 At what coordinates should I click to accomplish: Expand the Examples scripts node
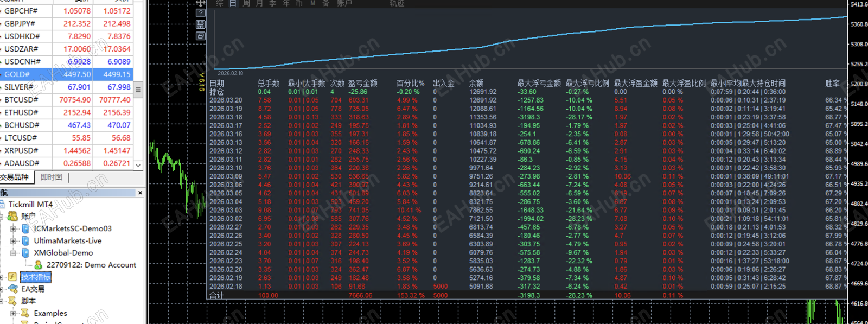(13, 313)
